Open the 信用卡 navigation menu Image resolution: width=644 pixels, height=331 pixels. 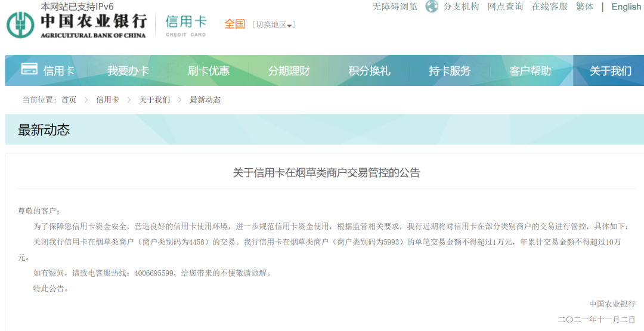[x=58, y=70]
